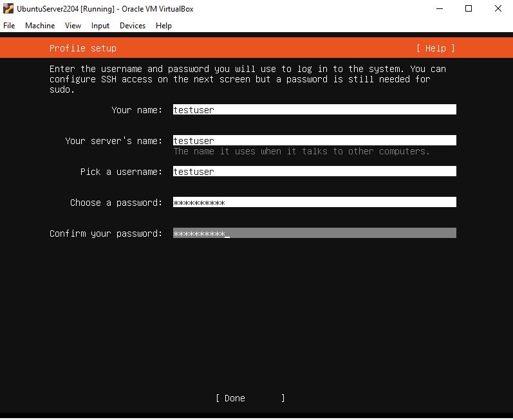Click the VirtualBox icon in title bar
Screen dimensions: 513x420
[8, 8]
